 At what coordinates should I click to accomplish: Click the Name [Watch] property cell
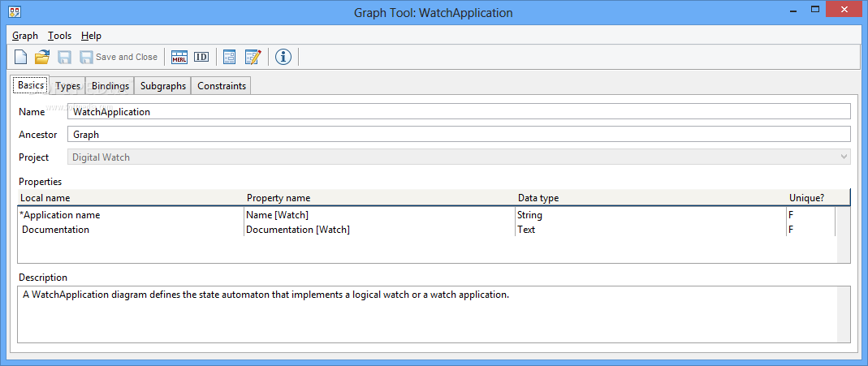click(379, 215)
